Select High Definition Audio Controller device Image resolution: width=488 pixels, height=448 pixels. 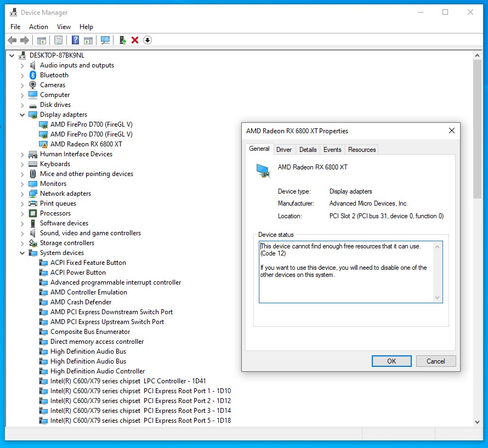coord(98,371)
